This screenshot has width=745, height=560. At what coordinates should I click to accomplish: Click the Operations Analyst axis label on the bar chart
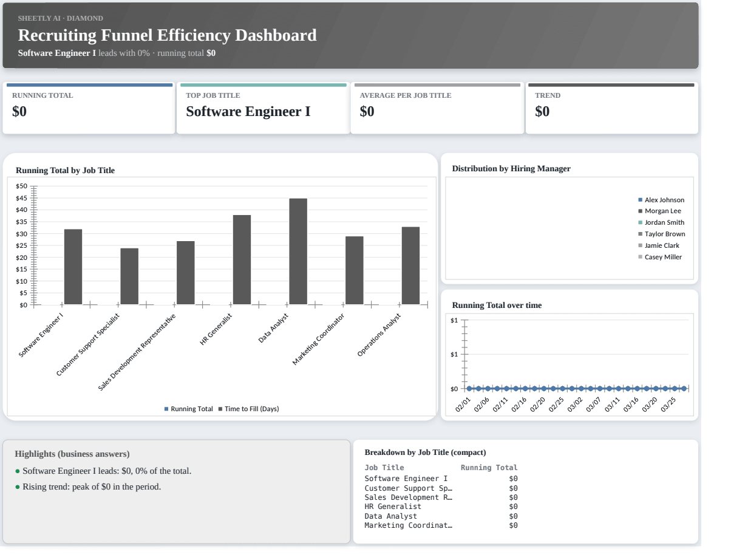(x=379, y=335)
